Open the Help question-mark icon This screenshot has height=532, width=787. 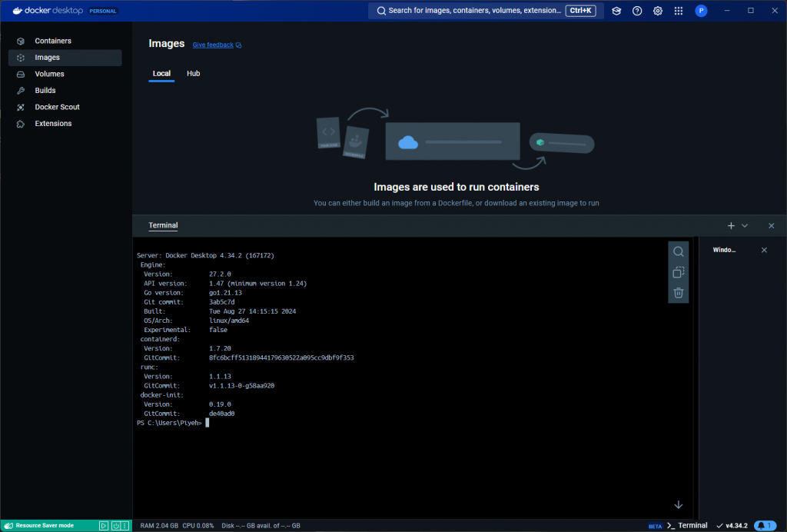(x=637, y=11)
